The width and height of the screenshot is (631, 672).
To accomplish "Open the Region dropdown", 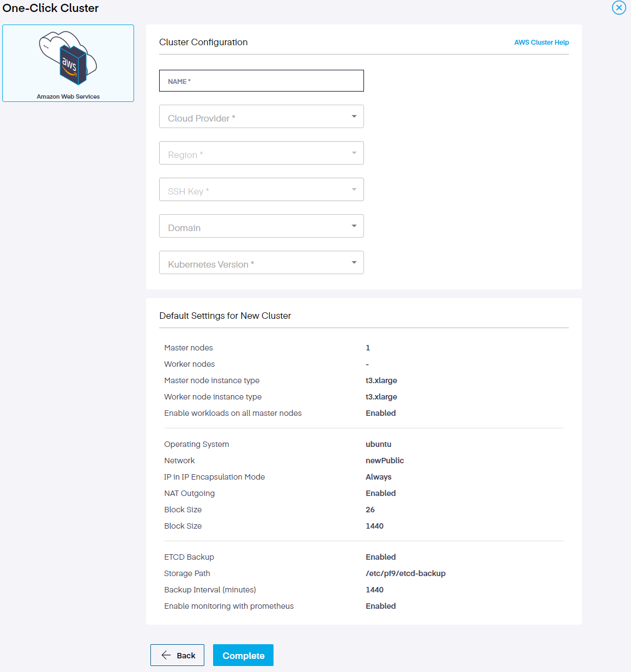I will click(x=261, y=153).
